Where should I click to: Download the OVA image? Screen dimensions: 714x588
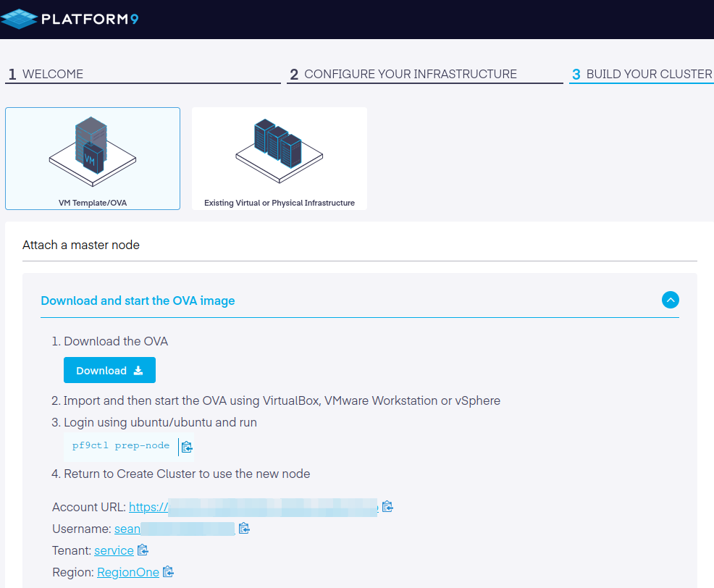[110, 370]
